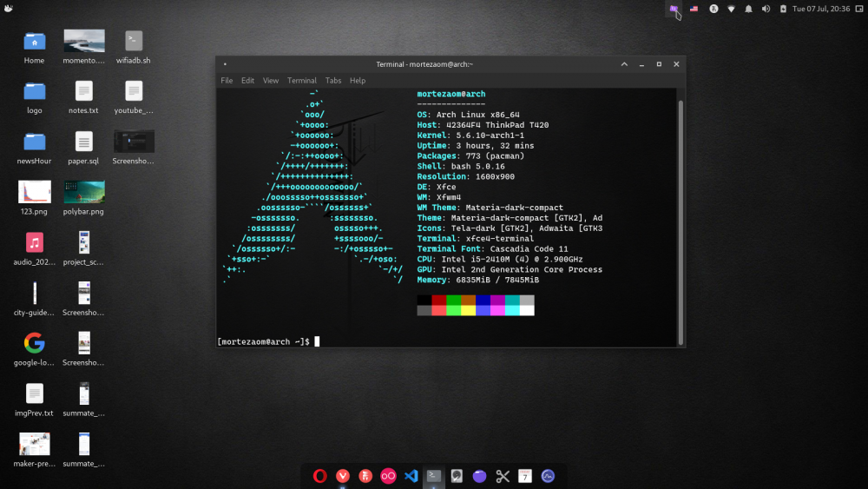Open the pink double-circle app in dock

tap(388, 476)
